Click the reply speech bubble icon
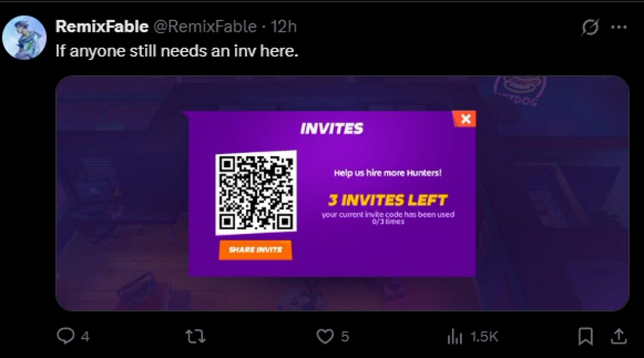The image size is (644, 358). click(65, 336)
